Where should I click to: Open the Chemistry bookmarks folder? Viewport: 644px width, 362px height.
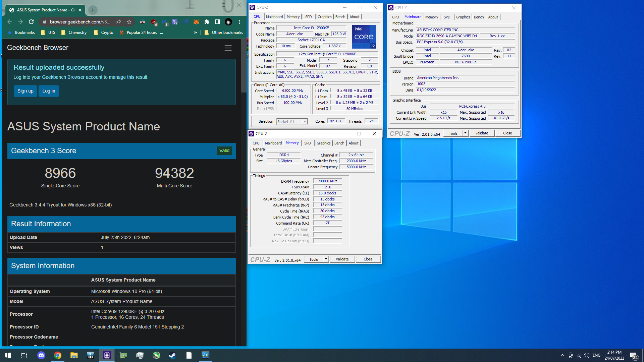pyautogui.click(x=74, y=33)
